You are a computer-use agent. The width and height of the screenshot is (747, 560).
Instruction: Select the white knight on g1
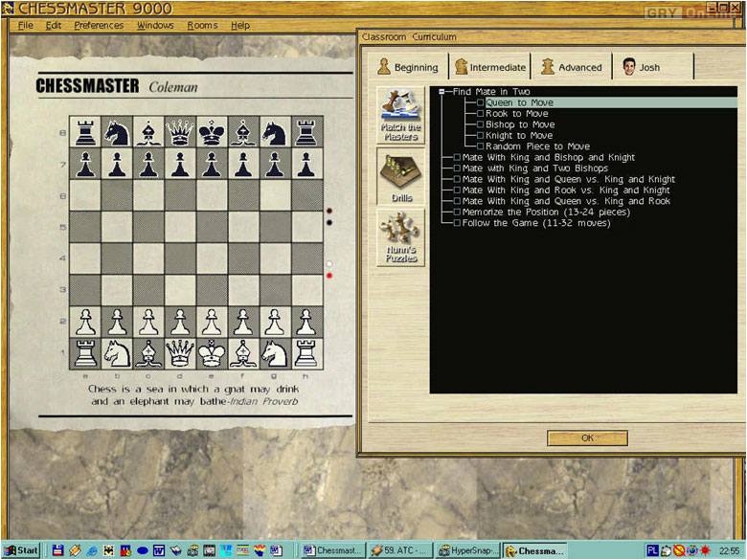tap(275, 354)
